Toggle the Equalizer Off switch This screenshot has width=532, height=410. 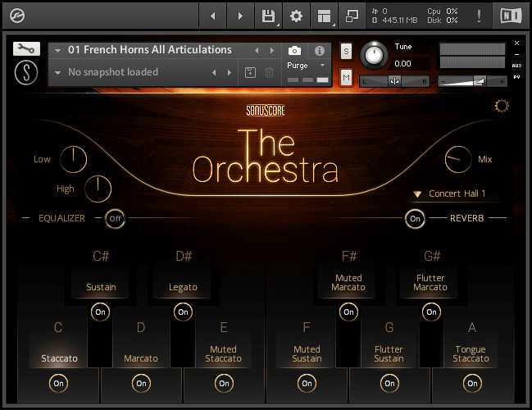coord(115,219)
